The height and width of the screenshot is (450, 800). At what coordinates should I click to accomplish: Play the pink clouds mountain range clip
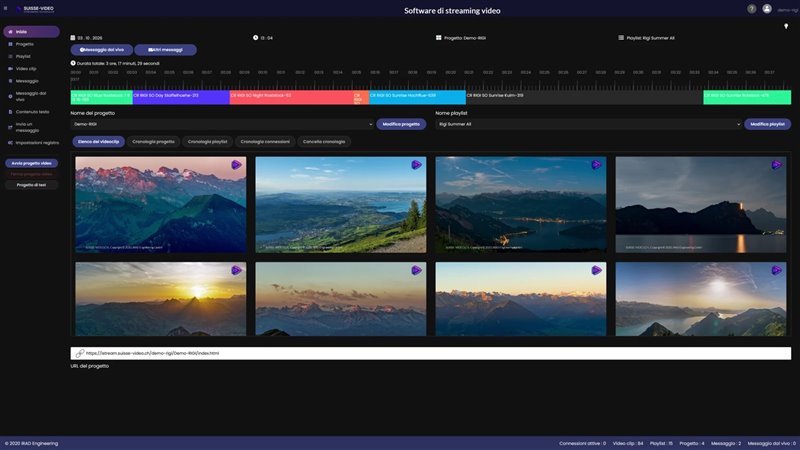tap(416, 270)
